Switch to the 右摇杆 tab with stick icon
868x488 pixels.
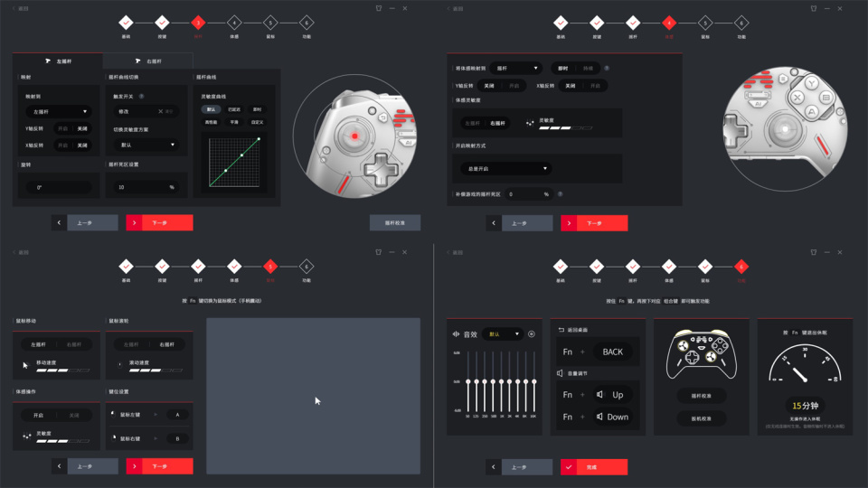(x=148, y=61)
